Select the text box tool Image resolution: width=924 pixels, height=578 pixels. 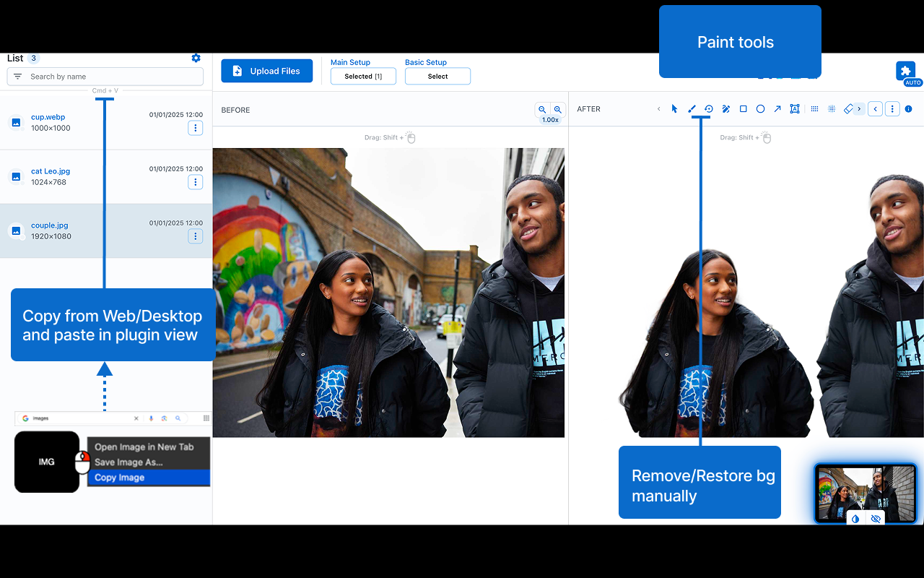[x=795, y=109]
